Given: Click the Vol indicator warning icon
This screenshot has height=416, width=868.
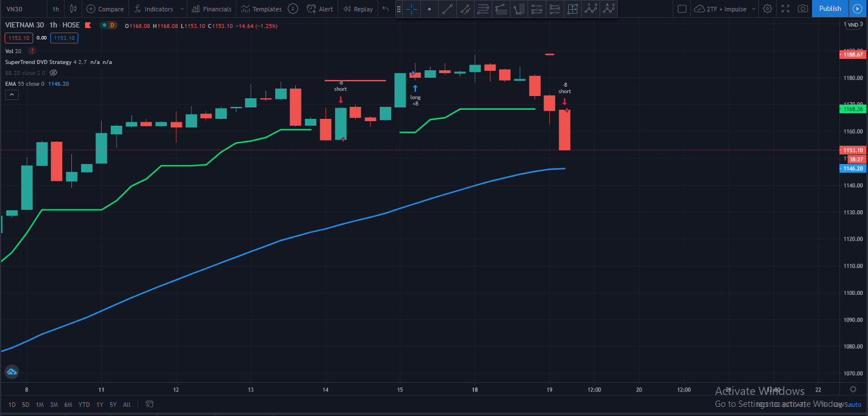Looking at the screenshot, I should point(32,51).
